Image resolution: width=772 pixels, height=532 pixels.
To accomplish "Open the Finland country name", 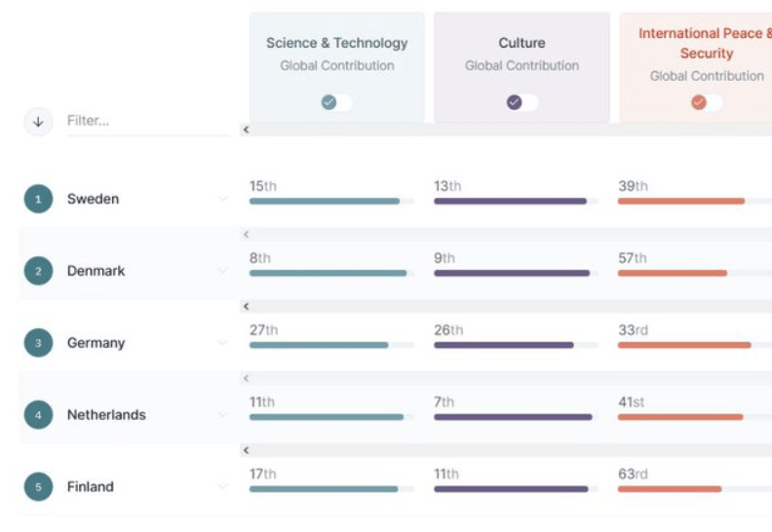I will [91, 487].
